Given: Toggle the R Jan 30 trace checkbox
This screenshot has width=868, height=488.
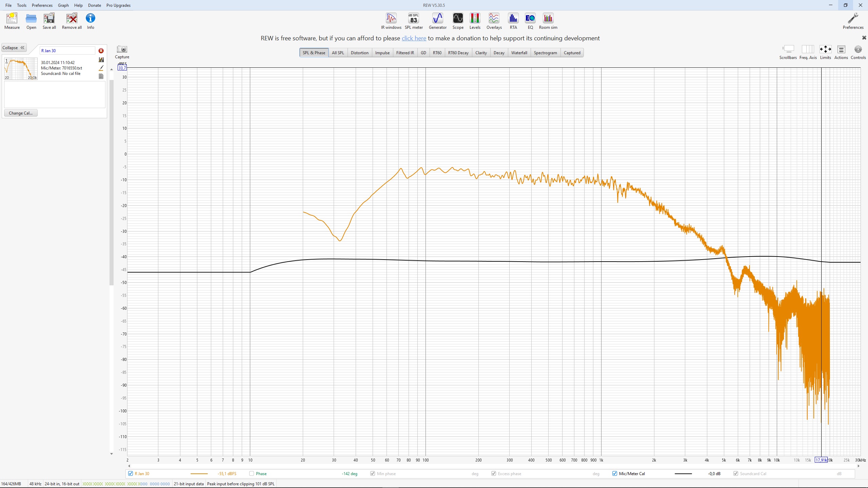Looking at the screenshot, I should pos(131,473).
